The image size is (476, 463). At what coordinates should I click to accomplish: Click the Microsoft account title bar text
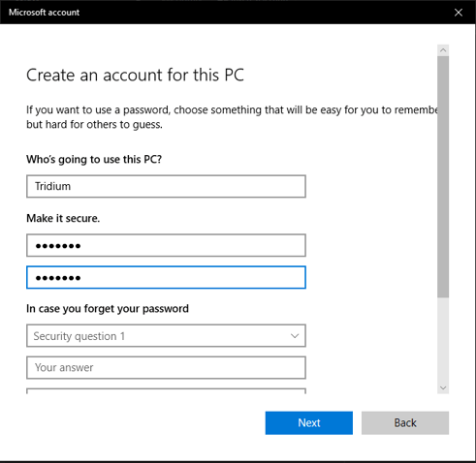click(x=44, y=13)
